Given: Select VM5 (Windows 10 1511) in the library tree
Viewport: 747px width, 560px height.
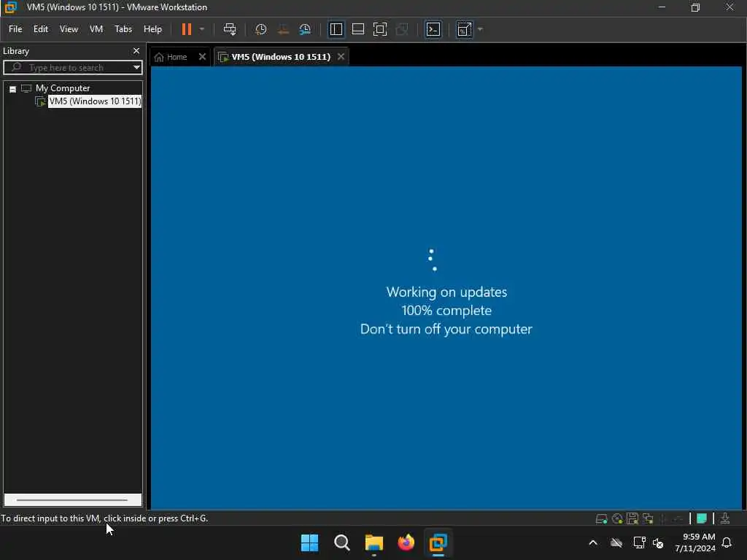Looking at the screenshot, I should point(95,101).
